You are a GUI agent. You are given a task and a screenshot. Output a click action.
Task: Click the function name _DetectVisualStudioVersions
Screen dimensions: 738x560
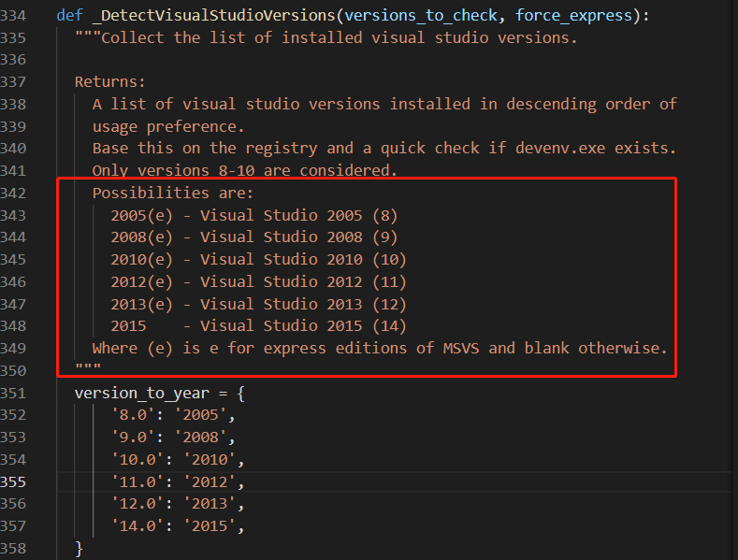[214, 16]
